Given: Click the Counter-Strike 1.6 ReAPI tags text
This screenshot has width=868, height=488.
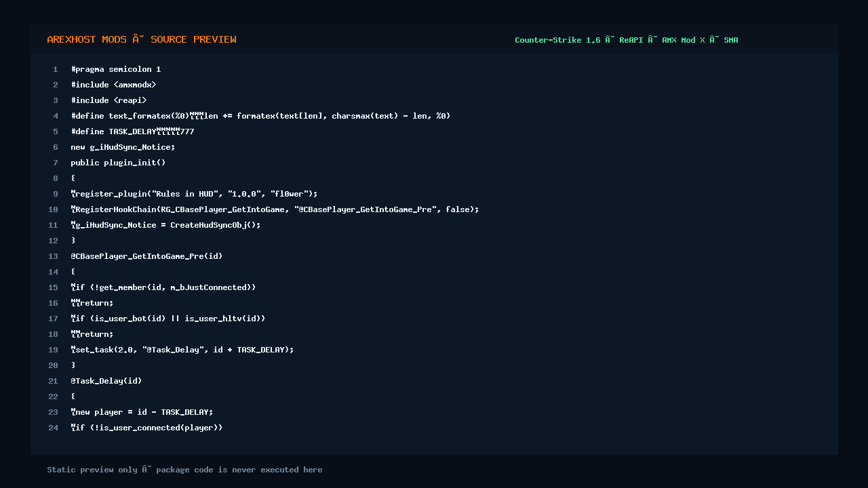Looking at the screenshot, I should click(626, 40).
